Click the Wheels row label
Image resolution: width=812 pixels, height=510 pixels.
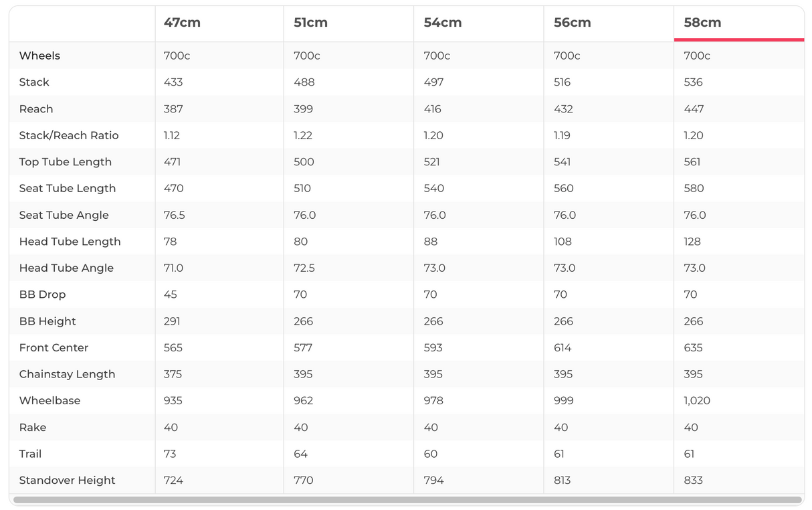pos(39,56)
